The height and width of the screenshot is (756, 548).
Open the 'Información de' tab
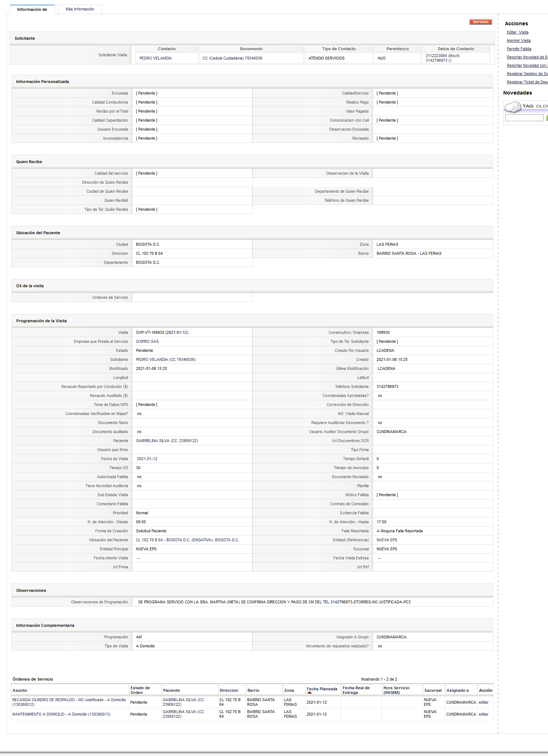(x=32, y=9)
